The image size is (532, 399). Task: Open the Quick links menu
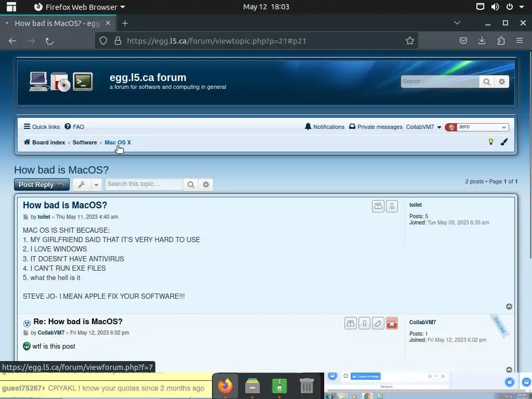tap(42, 127)
